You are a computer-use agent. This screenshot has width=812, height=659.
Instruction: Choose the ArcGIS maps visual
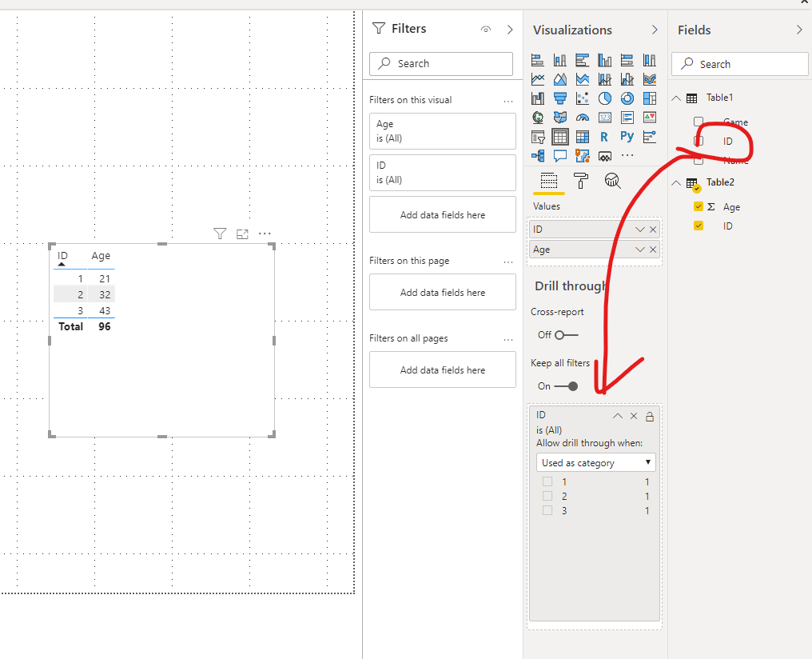coord(582,155)
